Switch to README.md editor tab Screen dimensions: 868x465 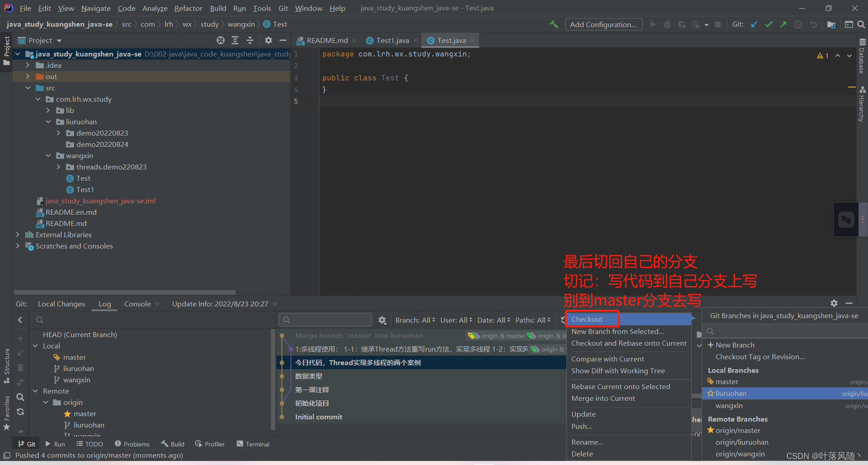tap(327, 40)
